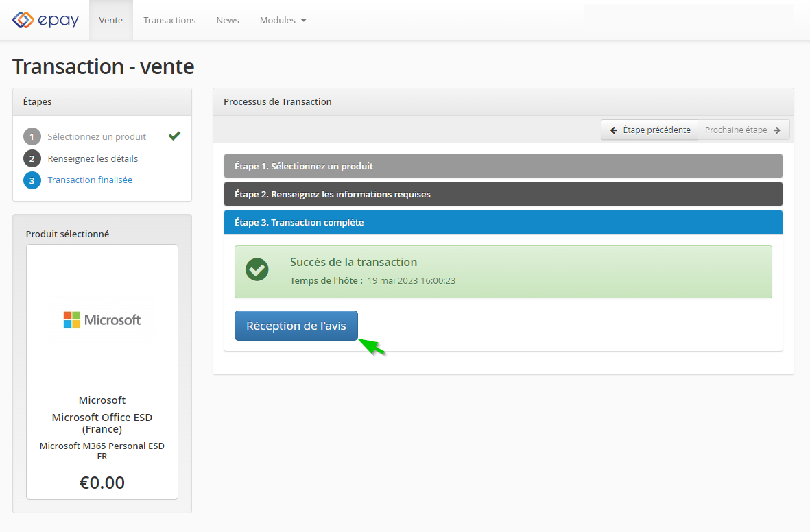Click the Microsoft logo in product card
The width and height of the screenshot is (810, 532).
coord(102,319)
